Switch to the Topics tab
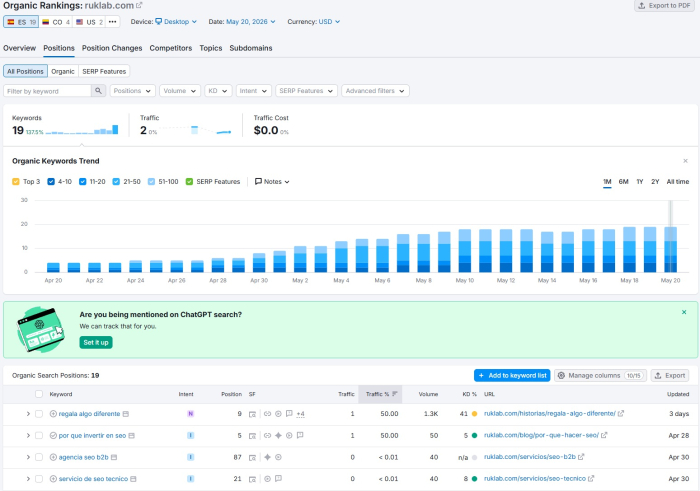Image resolution: width=700 pixels, height=491 pixels. pos(211,48)
